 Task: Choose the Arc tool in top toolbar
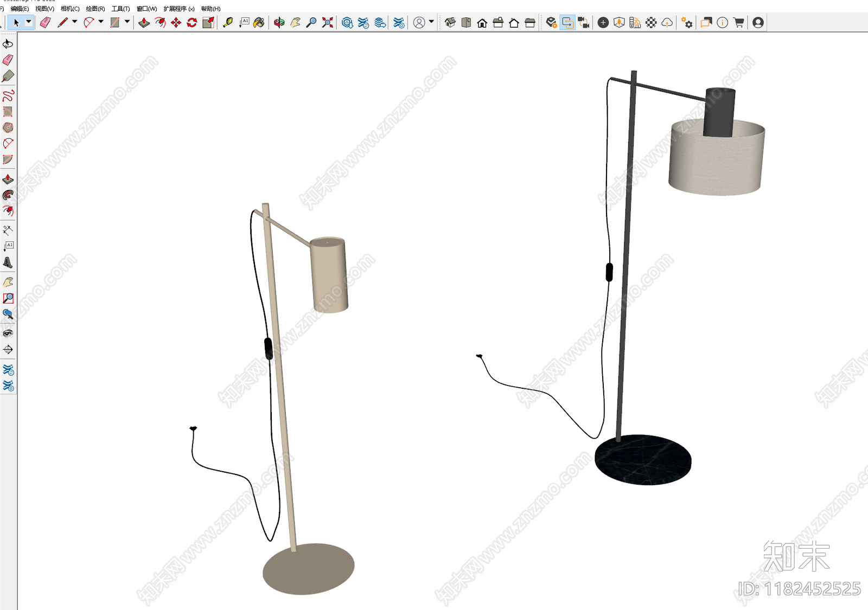[88, 22]
